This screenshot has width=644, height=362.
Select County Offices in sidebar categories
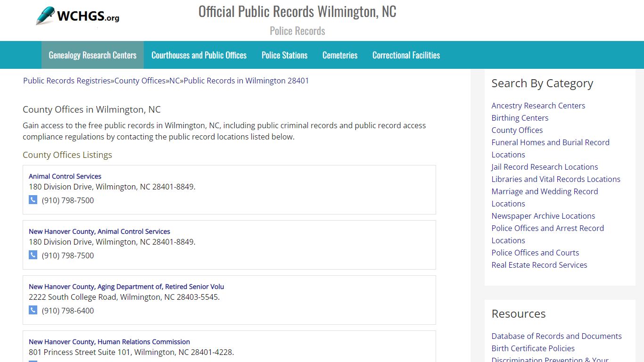pyautogui.click(x=517, y=130)
